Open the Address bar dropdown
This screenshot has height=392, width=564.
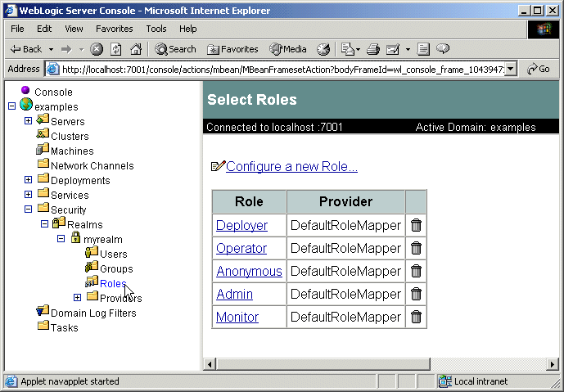tap(511, 69)
